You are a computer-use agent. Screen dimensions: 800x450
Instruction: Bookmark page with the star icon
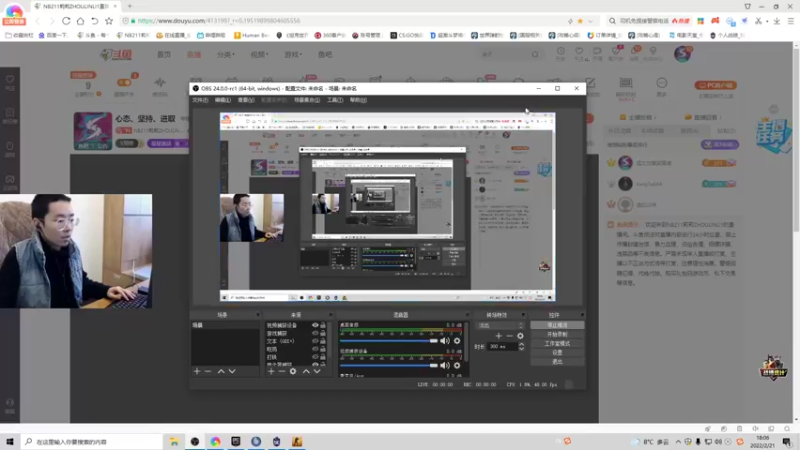point(109,21)
